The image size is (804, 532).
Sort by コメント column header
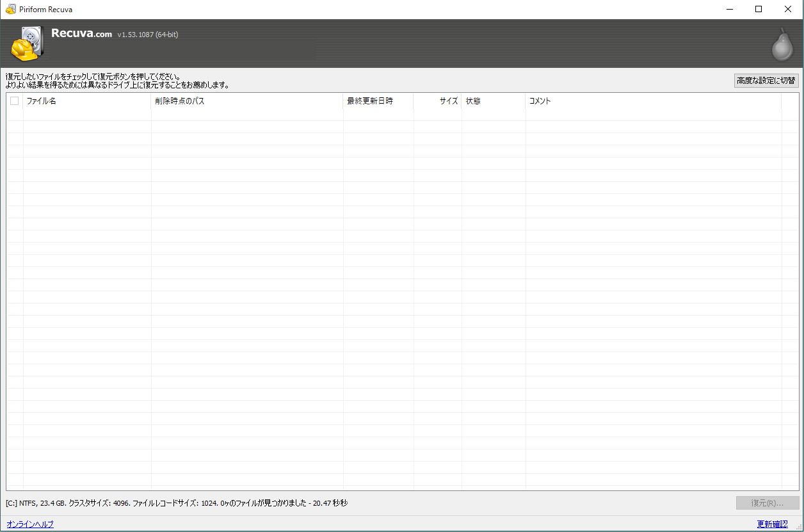[x=653, y=101]
